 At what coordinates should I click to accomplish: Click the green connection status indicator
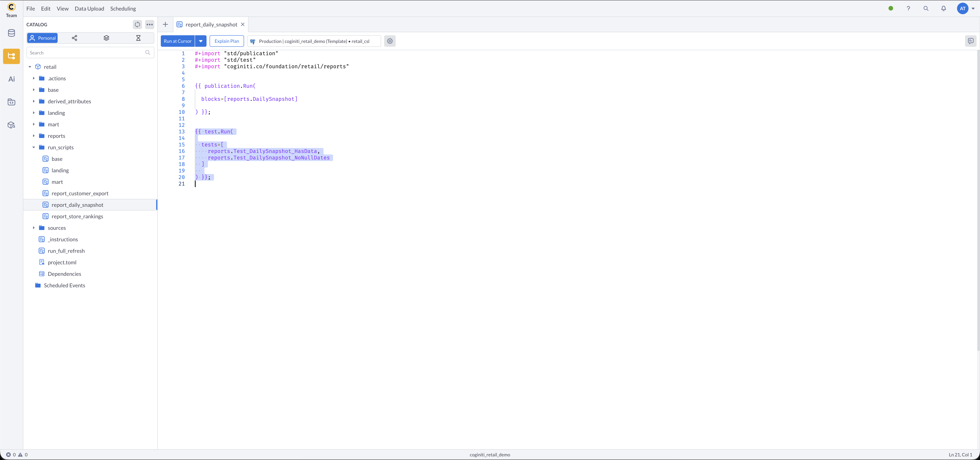coord(891,8)
